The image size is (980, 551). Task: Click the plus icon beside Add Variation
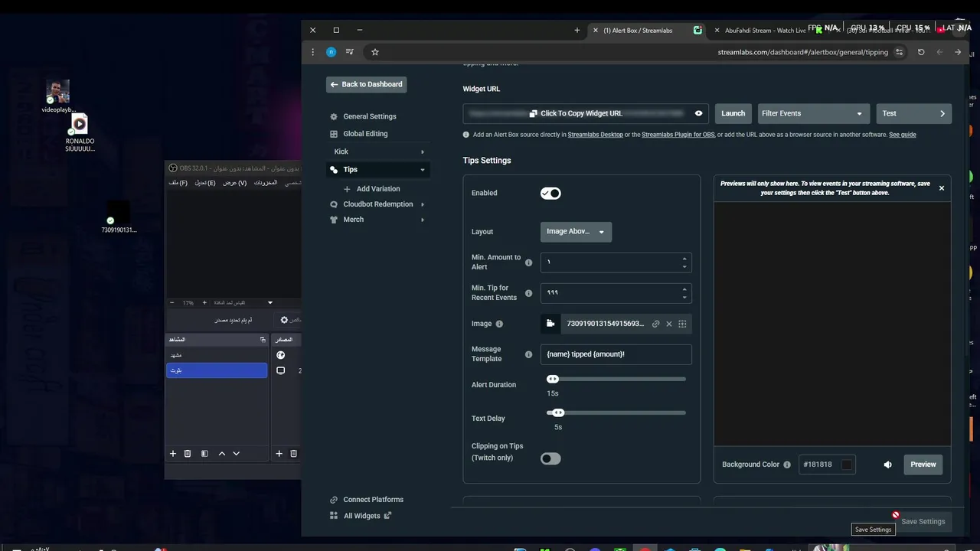click(x=347, y=189)
